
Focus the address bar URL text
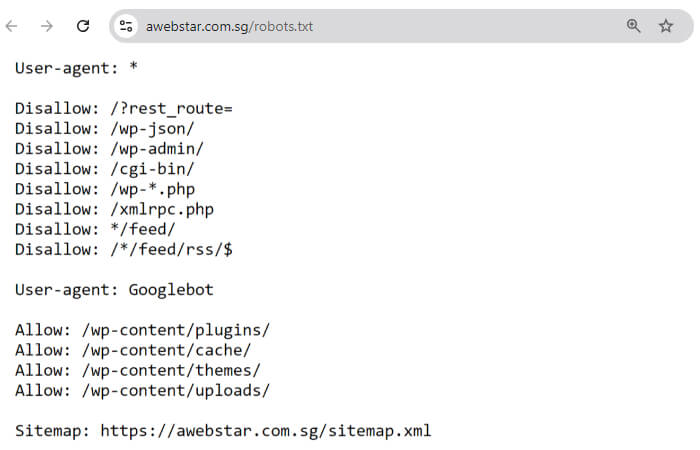coord(228,26)
